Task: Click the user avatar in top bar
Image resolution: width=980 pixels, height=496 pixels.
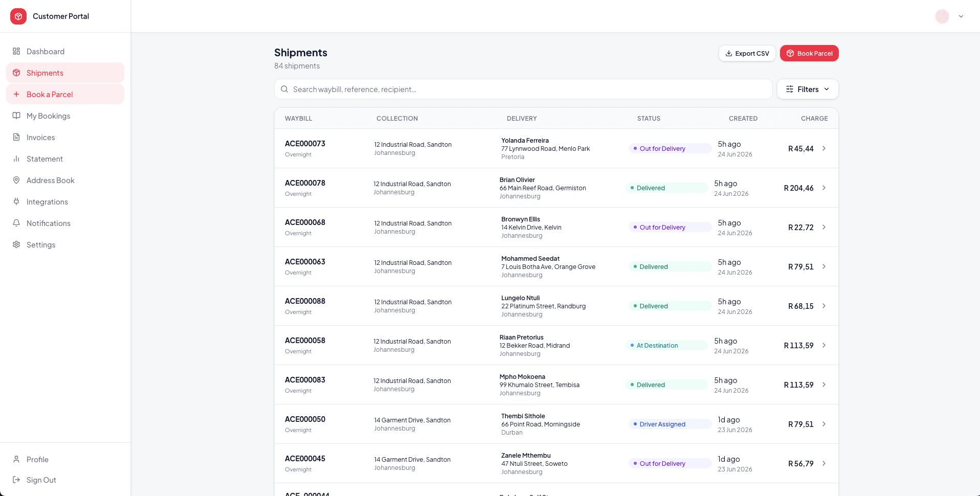Action: pos(942,16)
